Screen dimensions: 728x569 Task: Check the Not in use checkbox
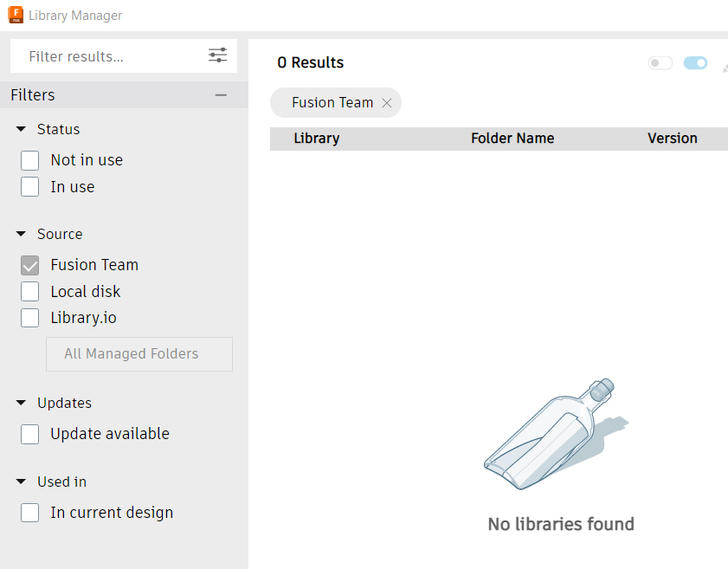click(x=29, y=161)
